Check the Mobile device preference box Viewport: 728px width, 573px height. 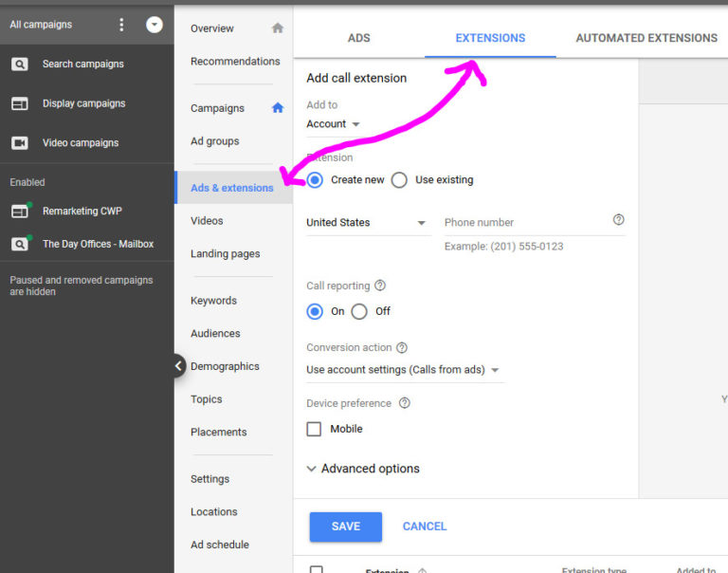click(x=314, y=429)
